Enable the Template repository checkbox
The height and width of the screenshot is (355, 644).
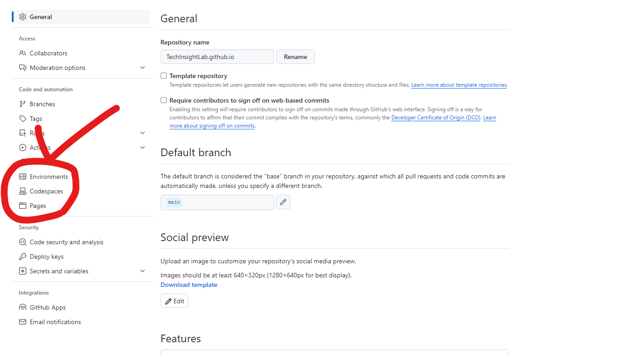pyautogui.click(x=164, y=76)
